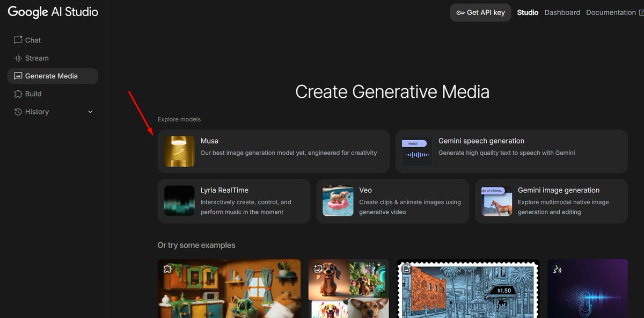Click the image icon on stamp example
Image resolution: width=644 pixels, height=318 pixels.
pyautogui.click(x=407, y=269)
